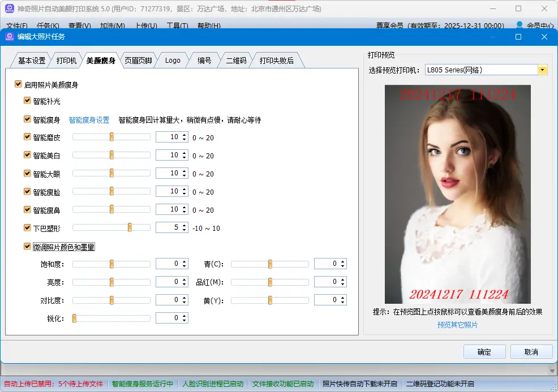
Task: Decrease the 饱和度 spinner value
Action: [184, 266]
